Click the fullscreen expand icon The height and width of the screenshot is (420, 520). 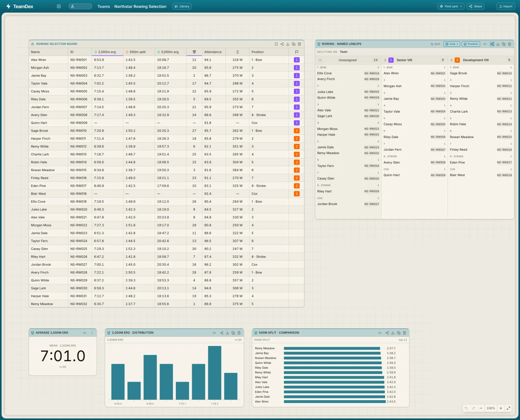point(509,408)
